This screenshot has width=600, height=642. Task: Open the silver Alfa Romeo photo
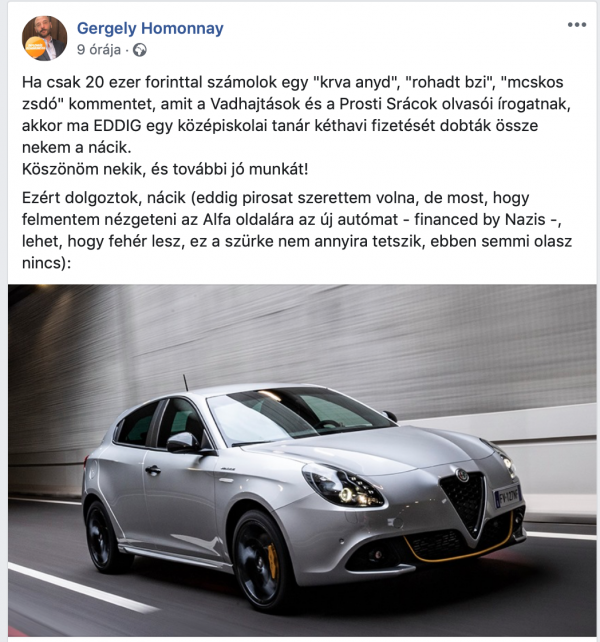tap(302, 460)
